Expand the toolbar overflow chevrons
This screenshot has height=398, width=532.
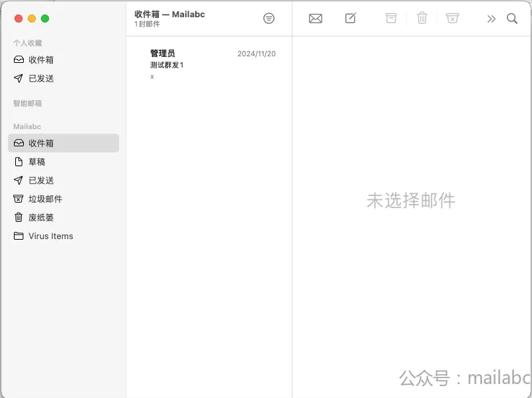pos(491,19)
